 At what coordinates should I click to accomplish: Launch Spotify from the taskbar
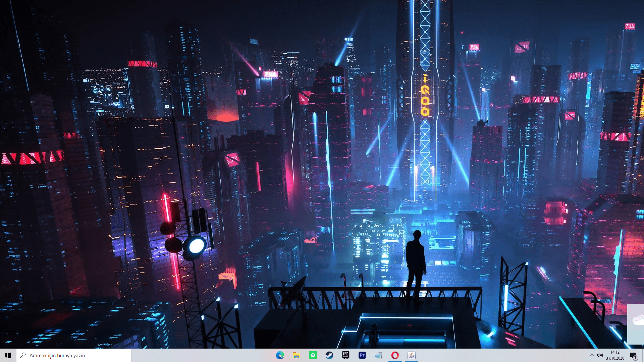pyautogui.click(x=313, y=355)
